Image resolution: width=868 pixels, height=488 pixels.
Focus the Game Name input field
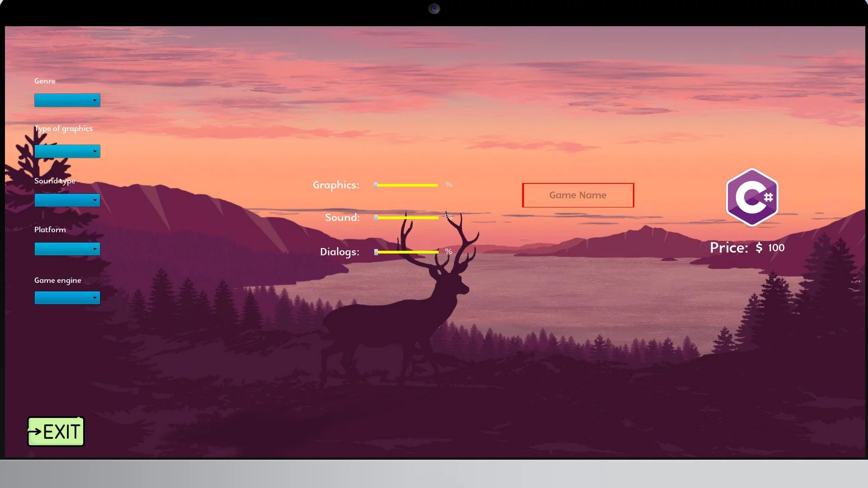click(578, 195)
